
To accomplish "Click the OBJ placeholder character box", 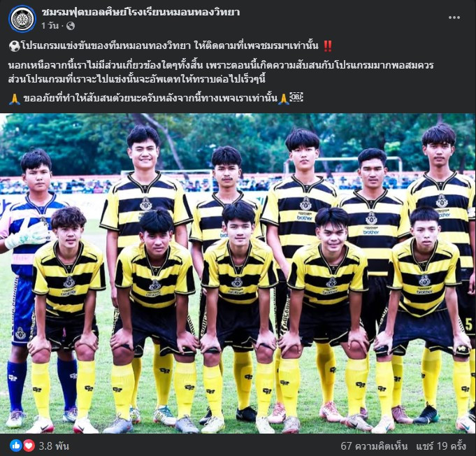I will coord(296,97).
